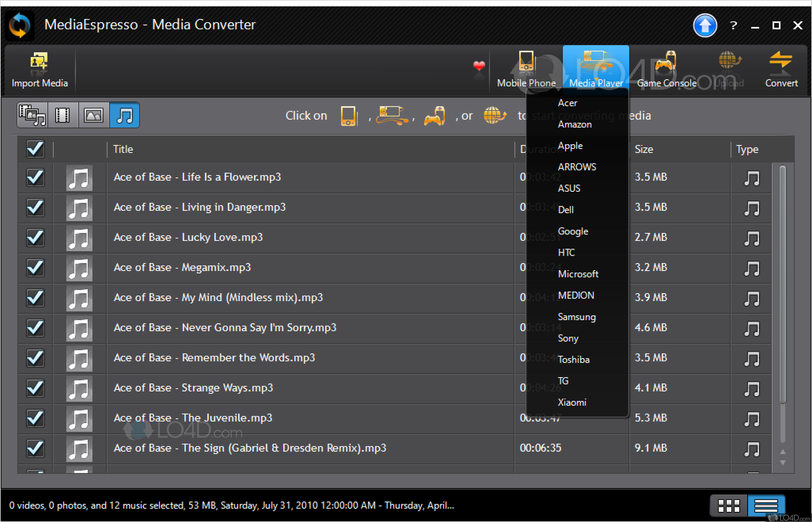Choose ARROWS in the device menu

(577, 167)
